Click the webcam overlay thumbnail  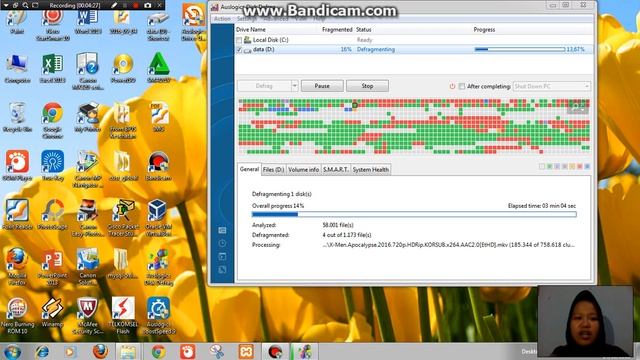tap(585, 321)
